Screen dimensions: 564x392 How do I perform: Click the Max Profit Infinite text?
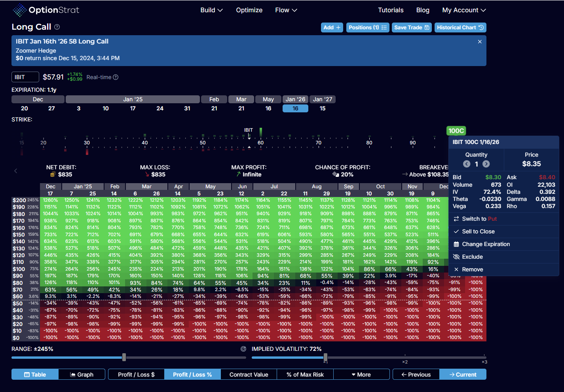point(252,174)
